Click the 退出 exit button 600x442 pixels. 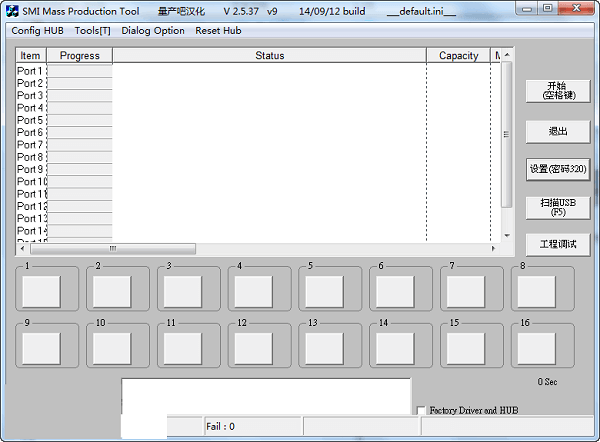click(x=557, y=131)
